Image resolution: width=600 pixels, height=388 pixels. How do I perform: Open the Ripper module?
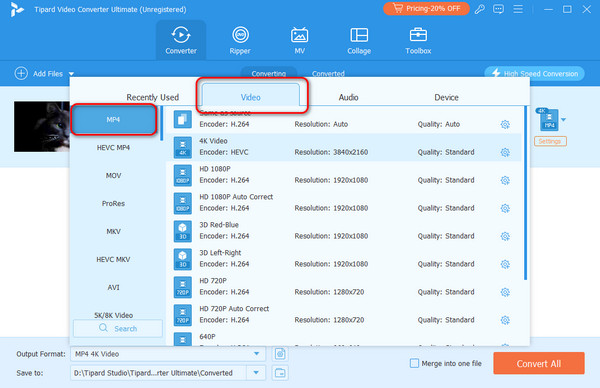[240, 40]
